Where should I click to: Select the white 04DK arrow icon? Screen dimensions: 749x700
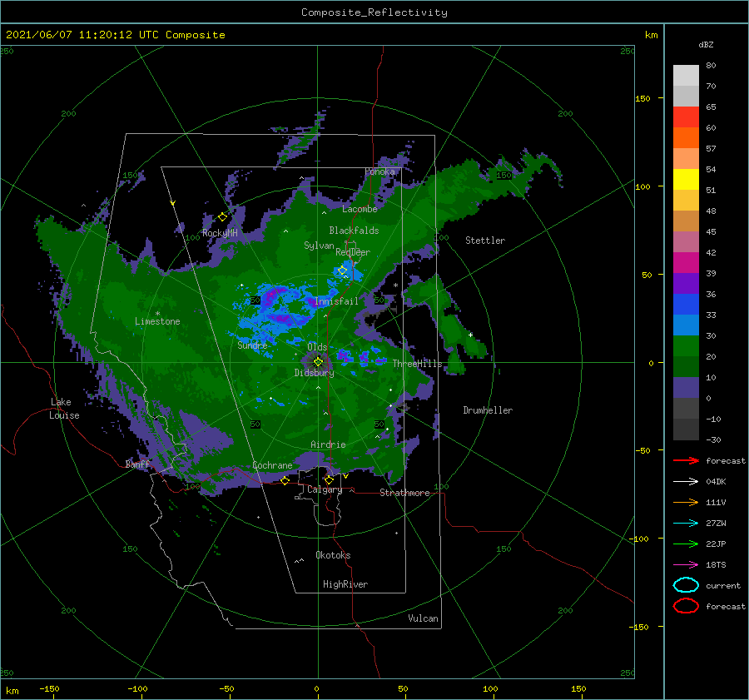pos(686,482)
